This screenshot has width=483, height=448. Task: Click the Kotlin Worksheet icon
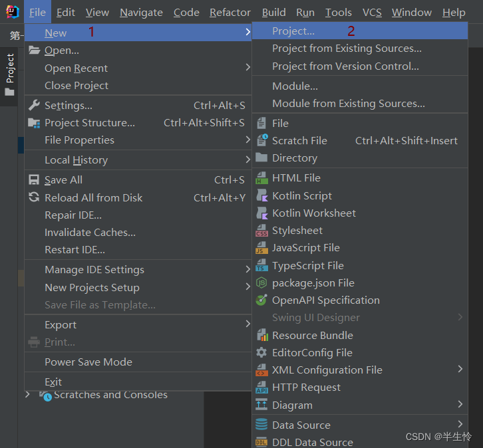[262, 213]
